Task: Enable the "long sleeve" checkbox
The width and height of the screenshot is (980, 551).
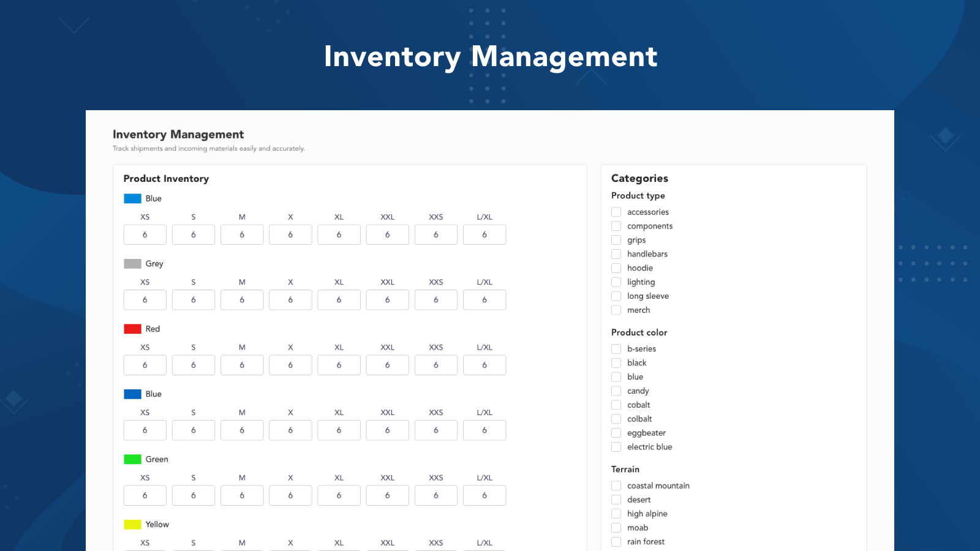Action: [616, 296]
